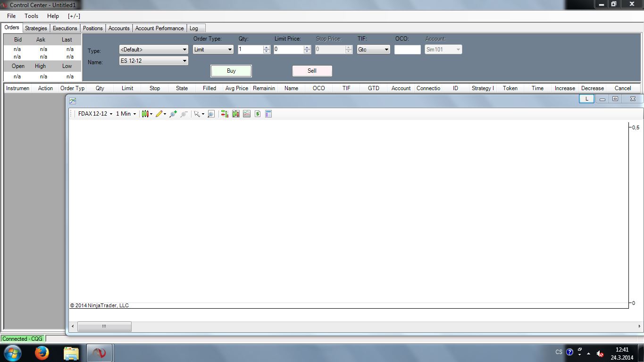The width and height of the screenshot is (644, 362).
Task: Switch to the Positions tab
Action: (92, 28)
